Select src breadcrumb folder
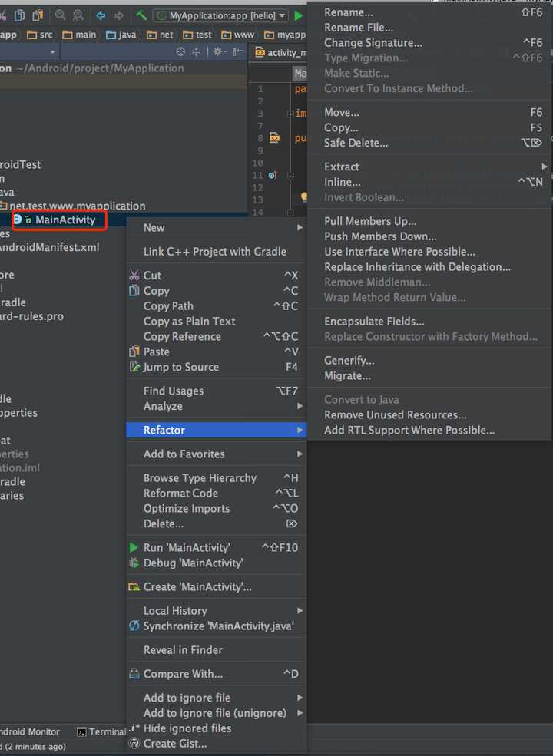The image size is (553, 756). pos(40,35)
